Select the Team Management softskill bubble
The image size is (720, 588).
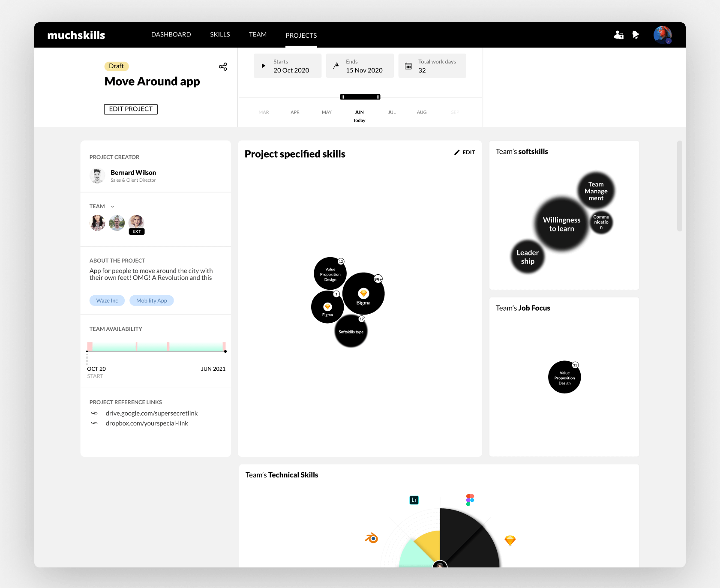pos(596,191)
